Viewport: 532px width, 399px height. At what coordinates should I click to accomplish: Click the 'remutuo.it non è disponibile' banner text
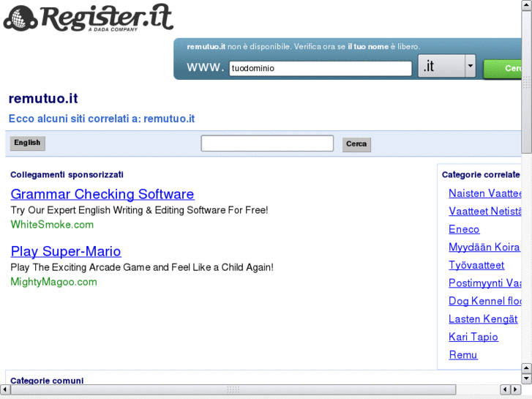304,47
